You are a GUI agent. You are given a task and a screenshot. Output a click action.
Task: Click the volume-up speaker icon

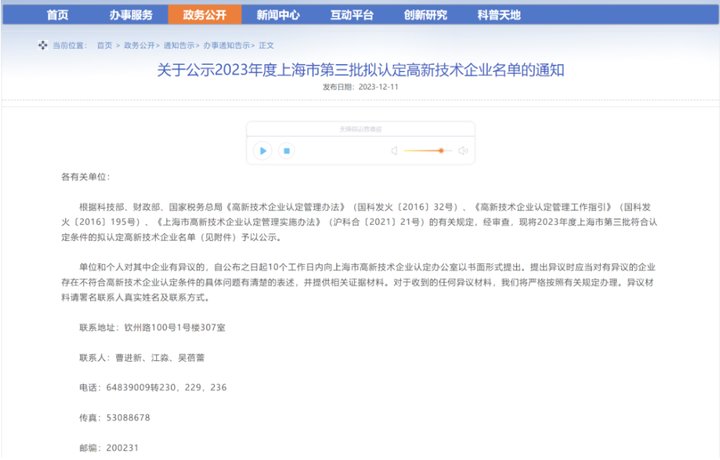click(x=463, y=151)
